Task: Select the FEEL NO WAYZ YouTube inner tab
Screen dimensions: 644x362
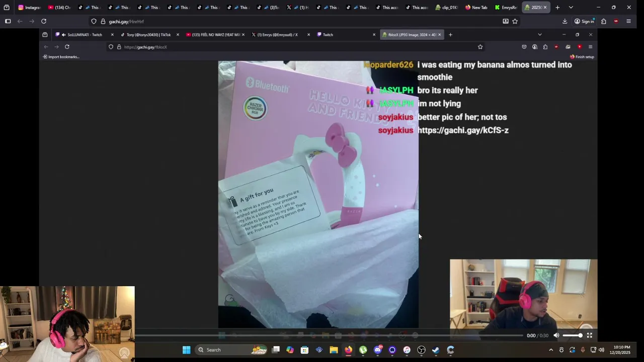Action: coord(215,35)
